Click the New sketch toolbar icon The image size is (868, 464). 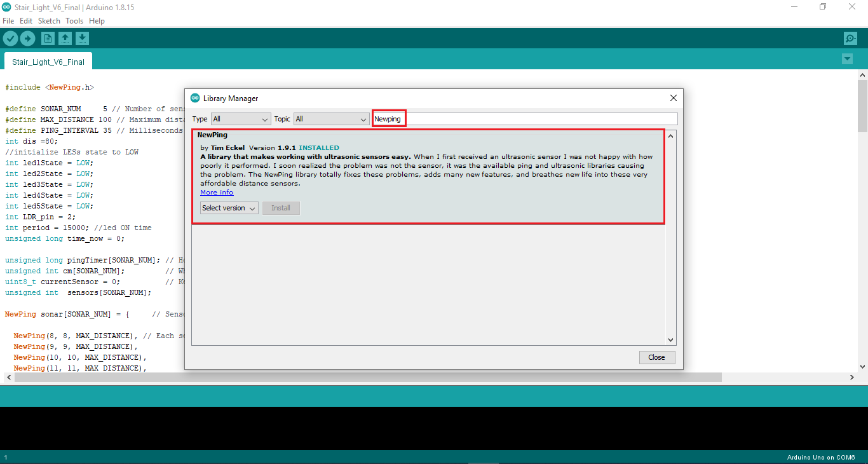tap(48, 39)
